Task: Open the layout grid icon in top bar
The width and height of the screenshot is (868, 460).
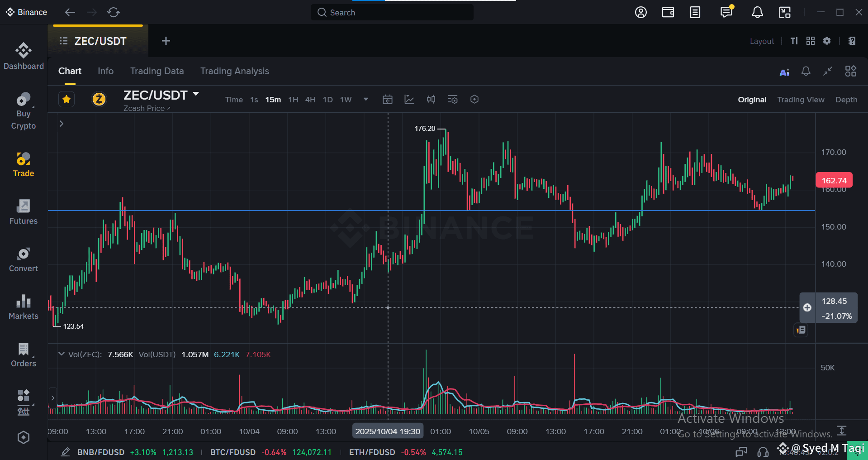Action: coord(811,41)
